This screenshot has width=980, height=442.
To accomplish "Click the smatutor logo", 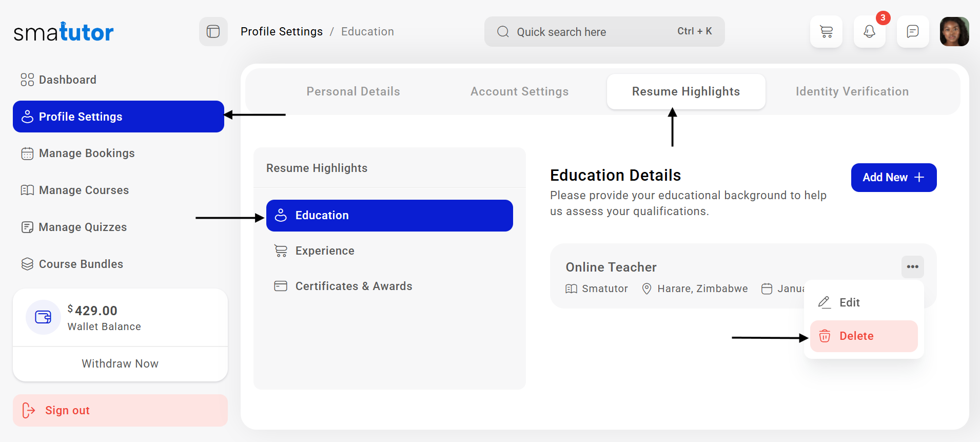I will [x=64, y=32].
